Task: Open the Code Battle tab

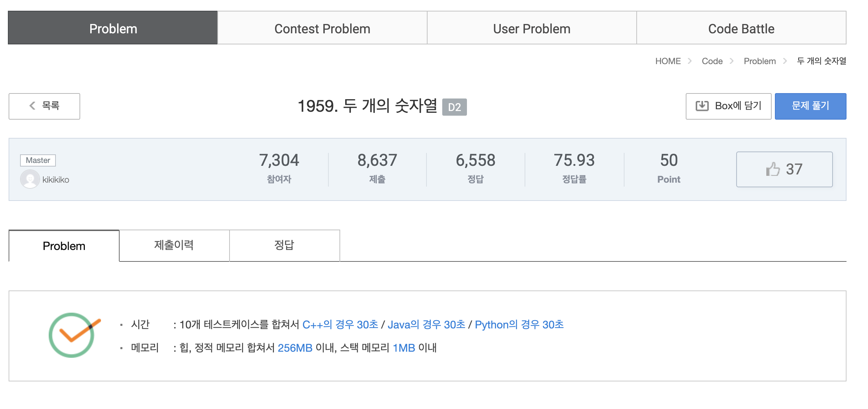Action: 741,28
